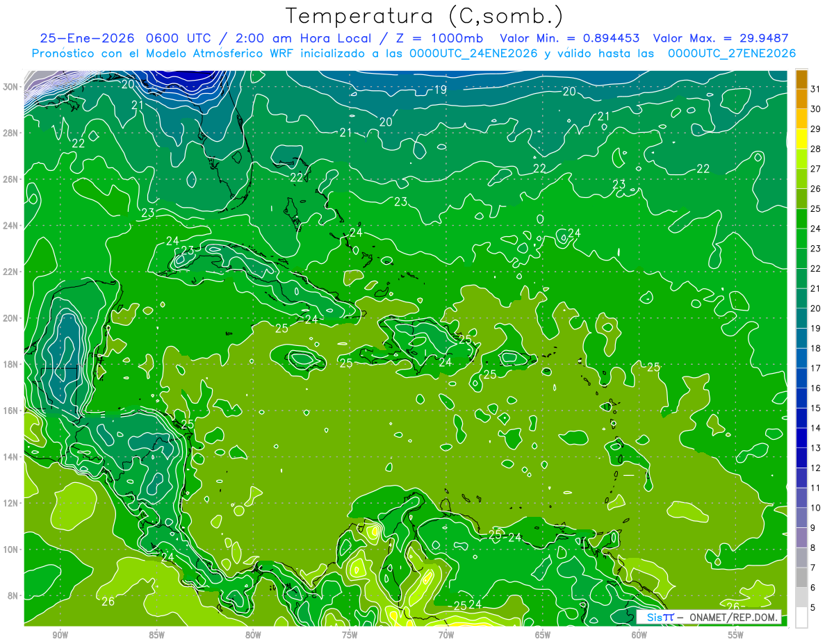
Task: Click the 10N latitude axis label
Action: 12,550
